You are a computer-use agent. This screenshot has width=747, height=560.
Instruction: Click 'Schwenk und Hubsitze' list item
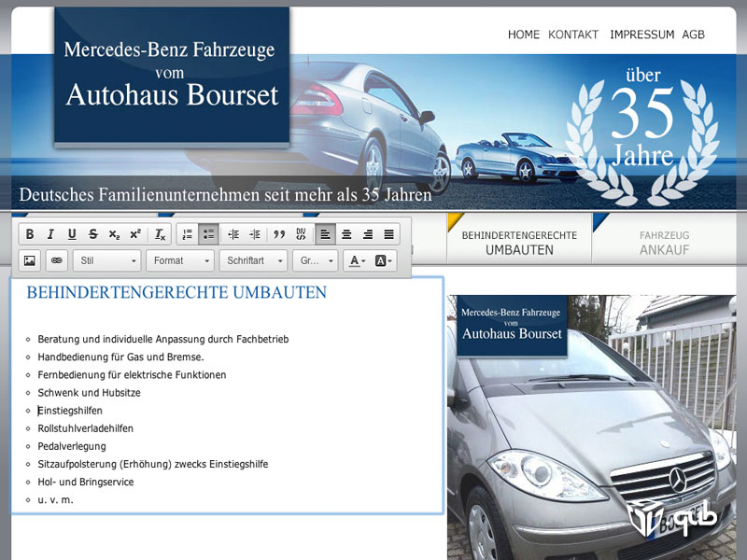click(89, 393)
